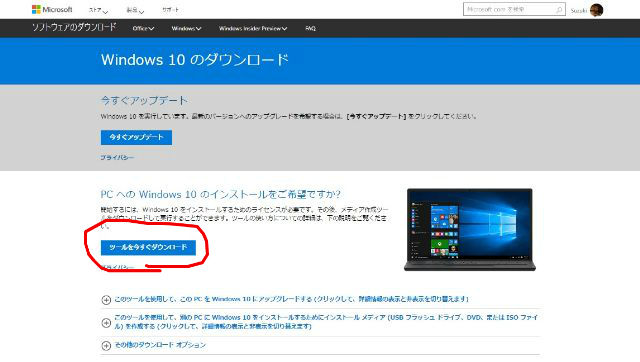Open the Windows Insider Preview dropdown
This screenshot has width=640, height=362.
click(253, 29)
